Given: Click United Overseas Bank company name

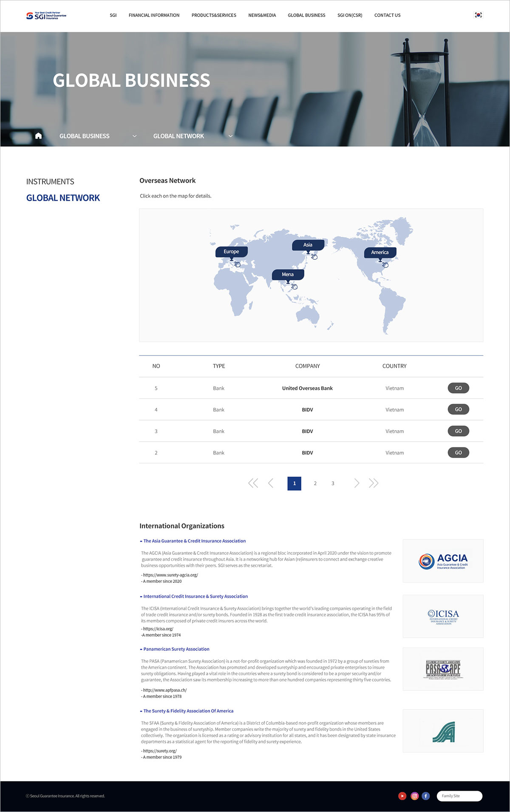Looking at the screenshot, I should (x=307, y=388).
